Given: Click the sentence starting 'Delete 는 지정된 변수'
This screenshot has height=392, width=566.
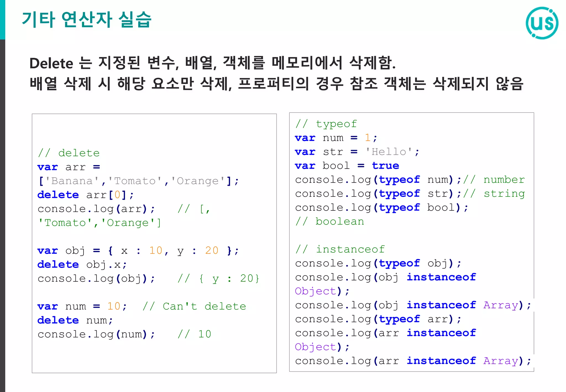Looking at the screenshot, I should pos(213,63).
